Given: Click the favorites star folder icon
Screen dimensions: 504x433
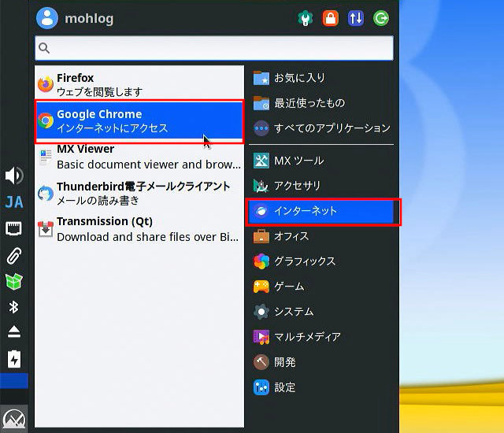Looking at the screenshot, I should pos(261,78).
